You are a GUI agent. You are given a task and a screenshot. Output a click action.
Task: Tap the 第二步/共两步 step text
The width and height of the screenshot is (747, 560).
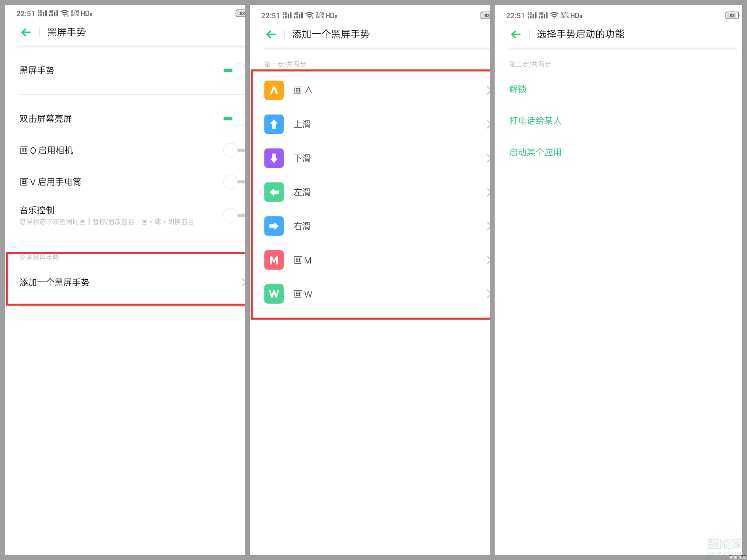(530, 64)
